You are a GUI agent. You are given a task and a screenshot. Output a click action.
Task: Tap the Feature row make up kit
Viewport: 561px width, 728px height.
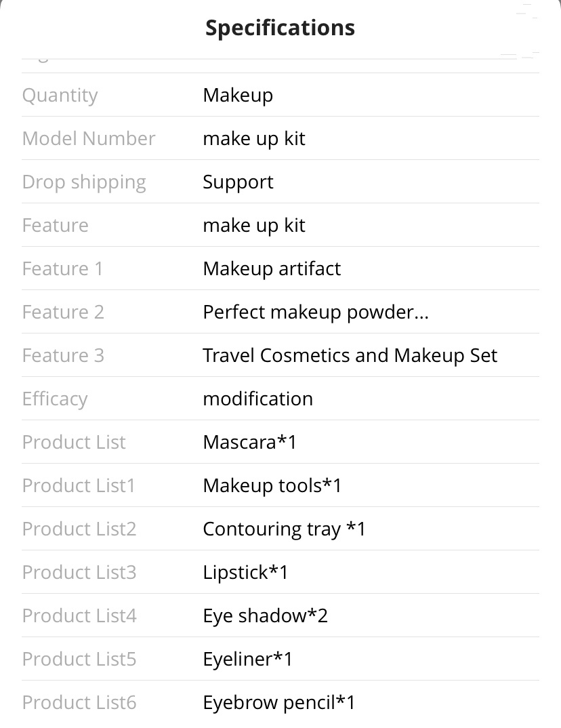click(x=254, y=225)
